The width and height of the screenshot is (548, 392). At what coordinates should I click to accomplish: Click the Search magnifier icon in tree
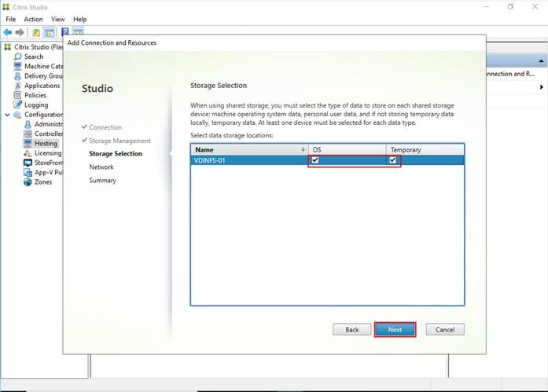click(x=18, y=57)
